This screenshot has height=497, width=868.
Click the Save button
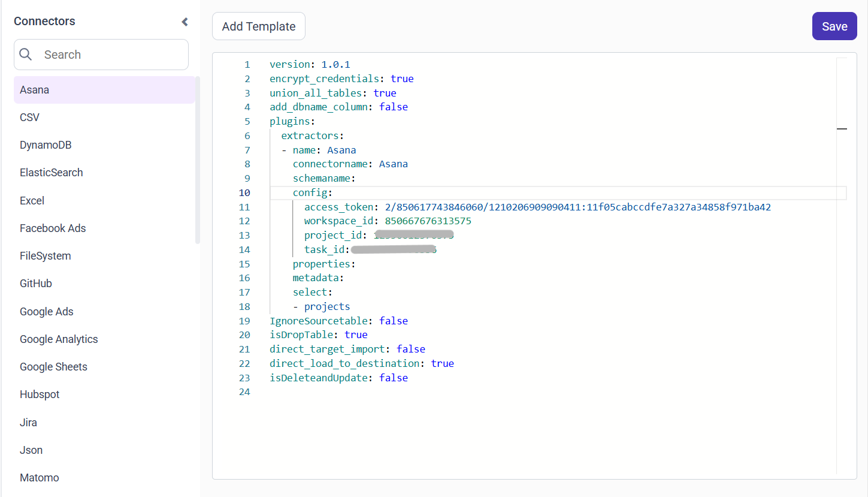pos(834,26)
